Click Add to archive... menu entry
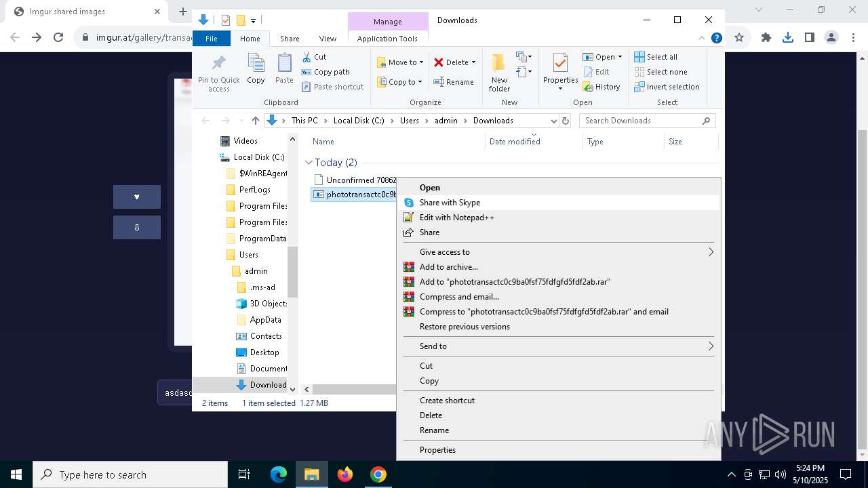 (558, 267)
